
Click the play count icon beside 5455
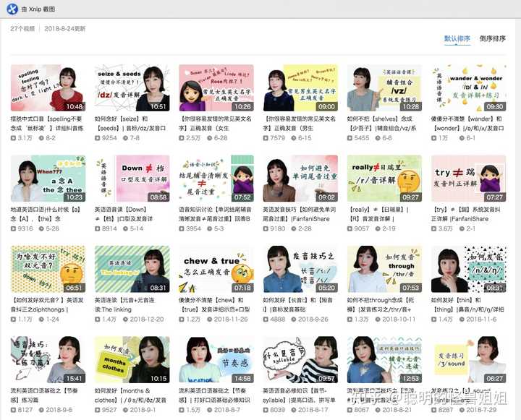pyautogui.click(x=350, y=138)
